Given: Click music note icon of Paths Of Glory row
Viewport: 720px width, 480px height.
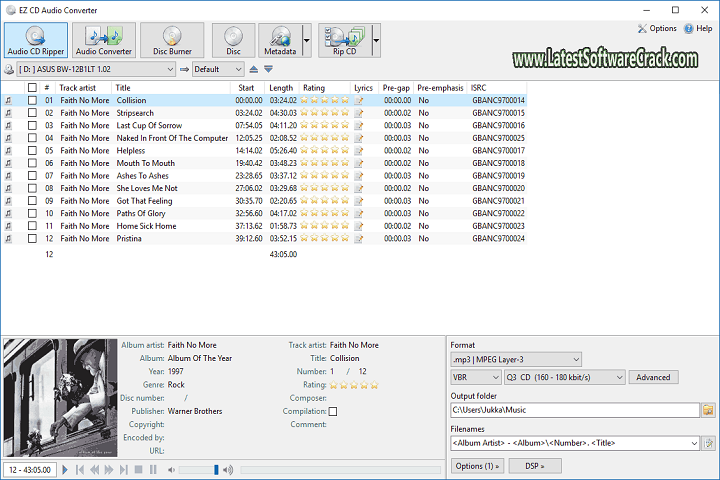Looking at the screenshot, I should point(8,213).
